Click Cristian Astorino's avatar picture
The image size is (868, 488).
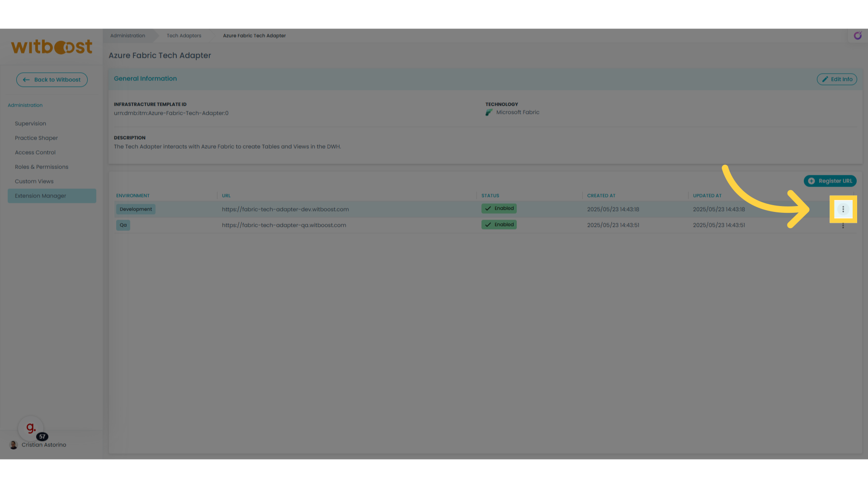(14, 445)
